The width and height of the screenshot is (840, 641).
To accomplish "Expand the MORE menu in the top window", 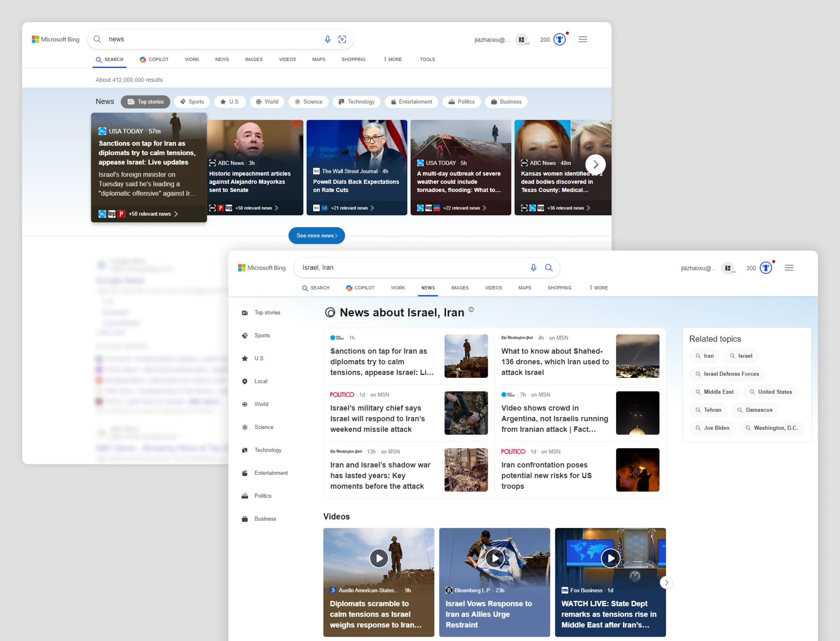I will point(393,59).
